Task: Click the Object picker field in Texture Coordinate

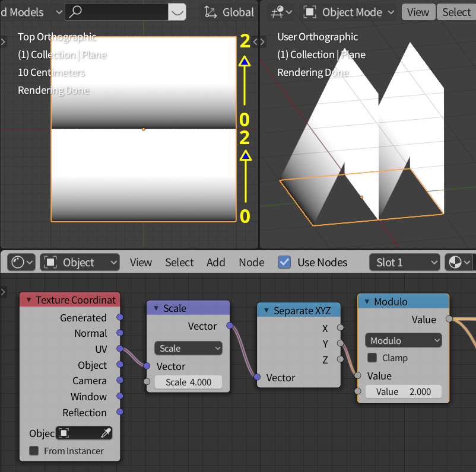Action: pos(84,433)
